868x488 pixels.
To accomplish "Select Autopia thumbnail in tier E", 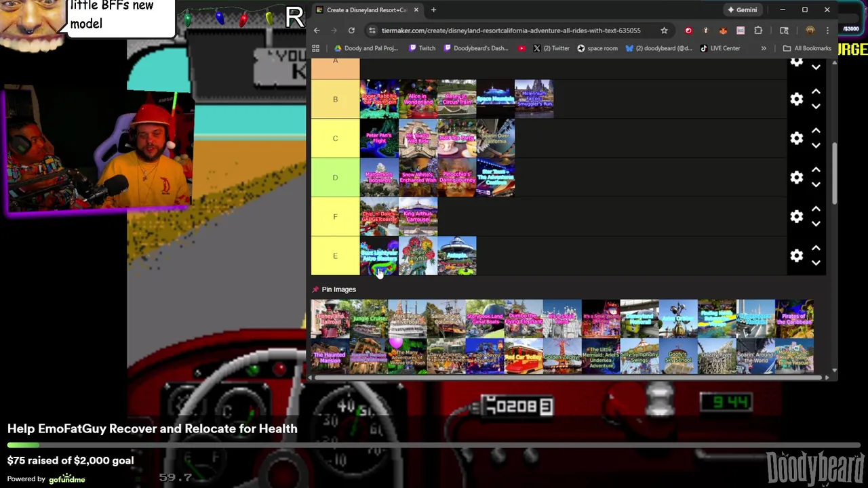I will click(456, 256).
